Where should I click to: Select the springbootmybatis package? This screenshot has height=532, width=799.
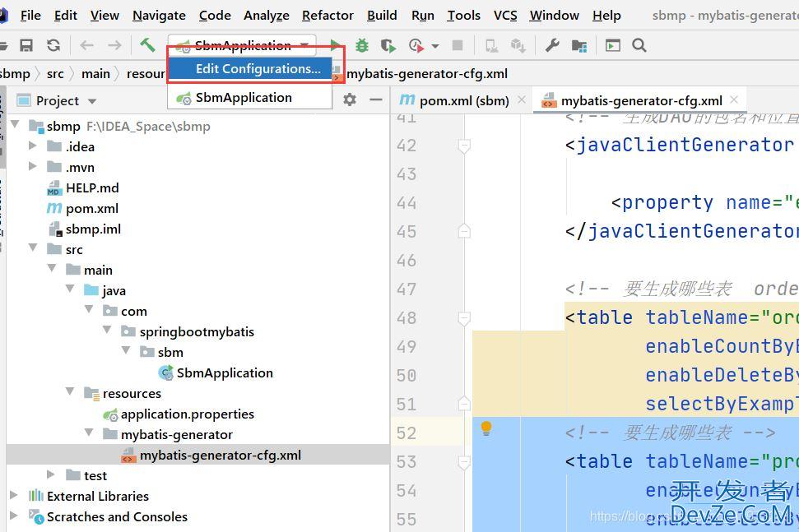click(x=197, y=331)
